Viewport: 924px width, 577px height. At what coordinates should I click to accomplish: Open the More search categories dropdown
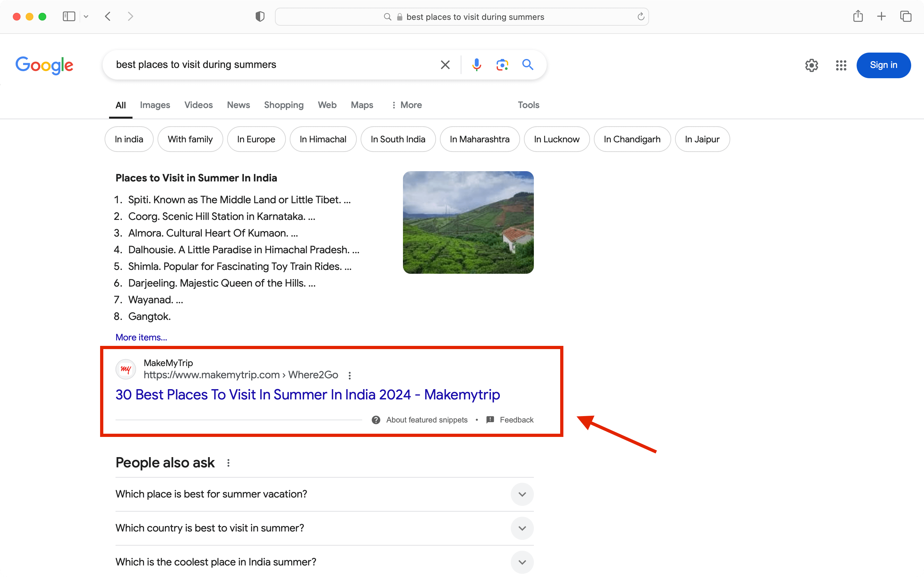tap(406, 105)
